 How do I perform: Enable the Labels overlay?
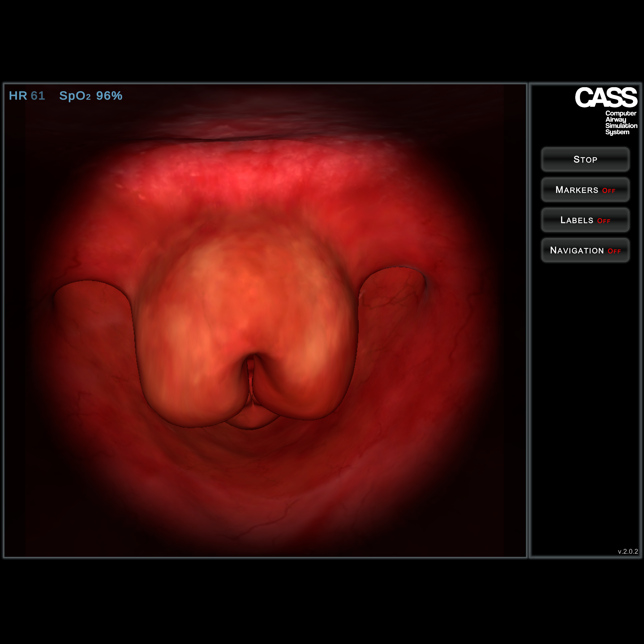(585, 220)
